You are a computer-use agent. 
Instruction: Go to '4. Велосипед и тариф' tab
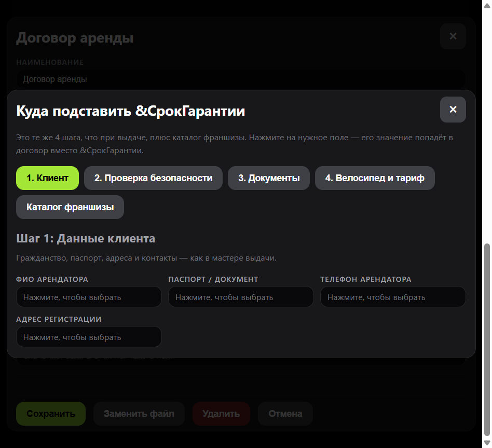pos(375,178)
